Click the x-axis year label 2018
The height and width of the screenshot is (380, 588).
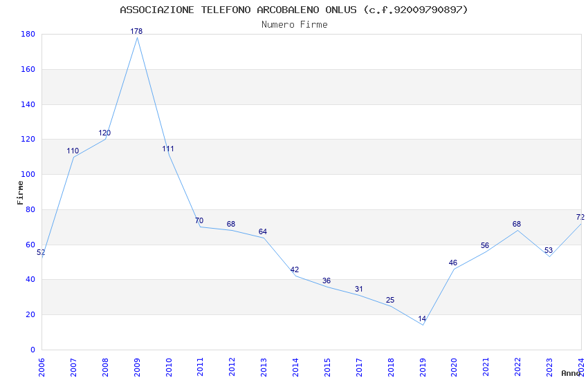pos(391,367)
